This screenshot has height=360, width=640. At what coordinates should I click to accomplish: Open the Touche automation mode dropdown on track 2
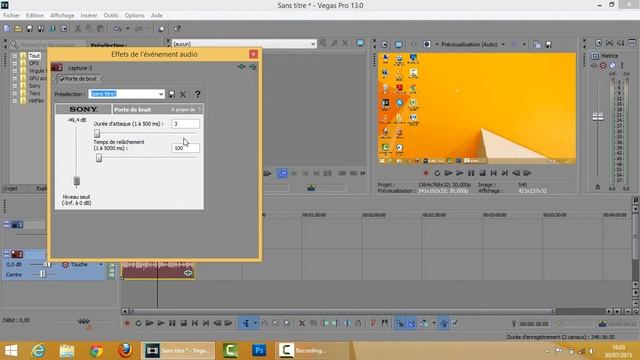click(100, 264)
